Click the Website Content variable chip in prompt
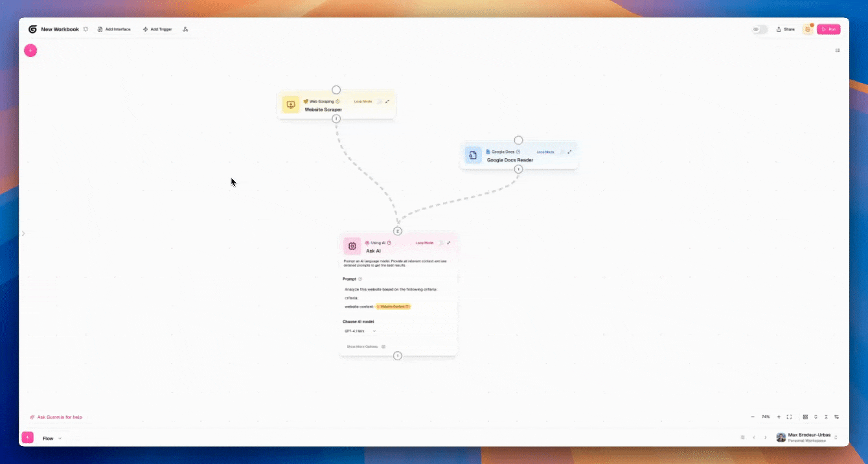This screenshot has width=868, height=464. pyautogui.click(x=393, y=307)
